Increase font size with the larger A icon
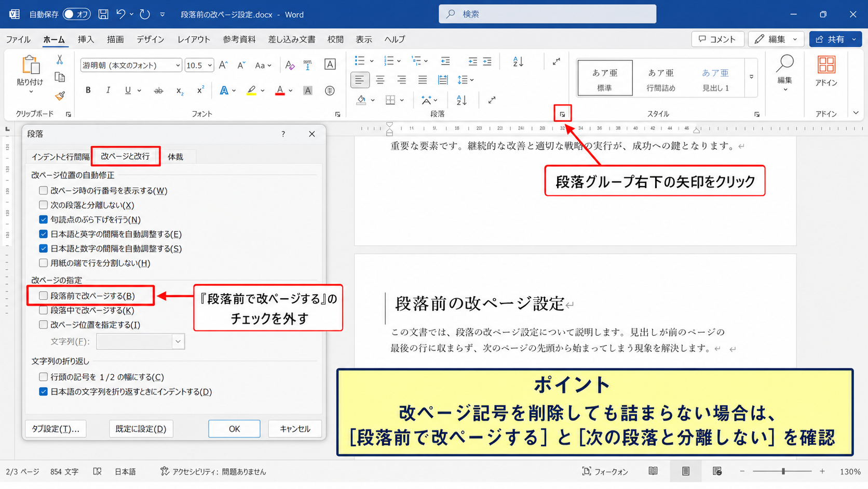 click(223, 65)
